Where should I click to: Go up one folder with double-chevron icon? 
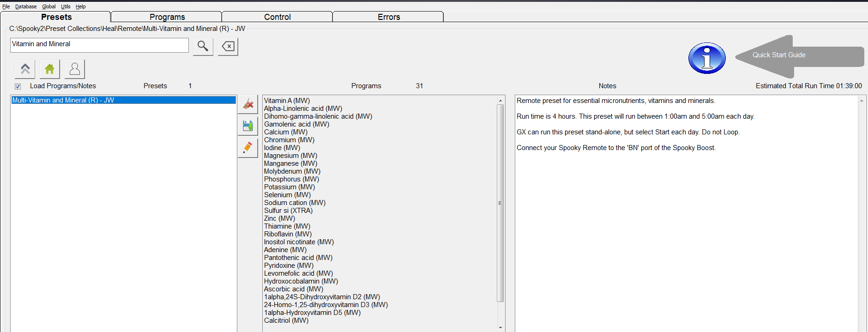click(25, 69)
